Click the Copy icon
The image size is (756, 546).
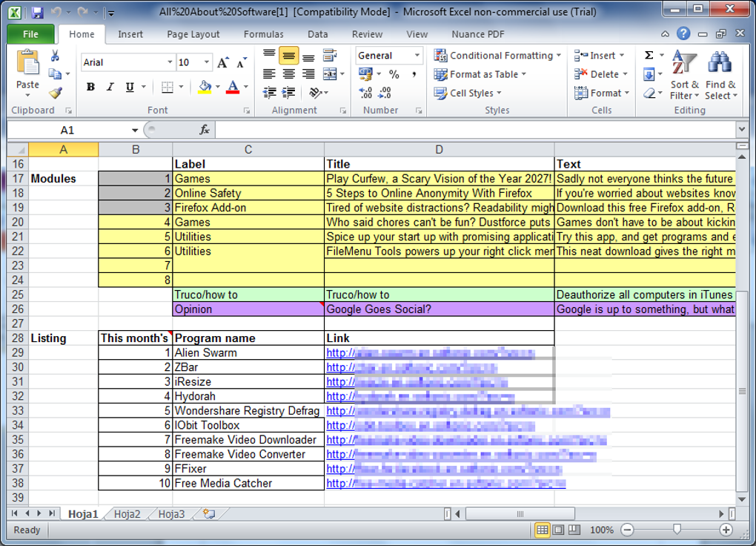(55, 74)
